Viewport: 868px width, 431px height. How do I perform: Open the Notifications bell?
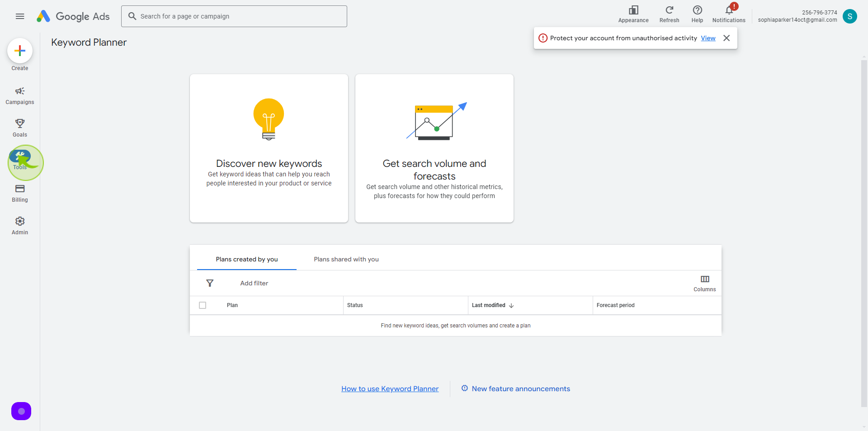729,14
